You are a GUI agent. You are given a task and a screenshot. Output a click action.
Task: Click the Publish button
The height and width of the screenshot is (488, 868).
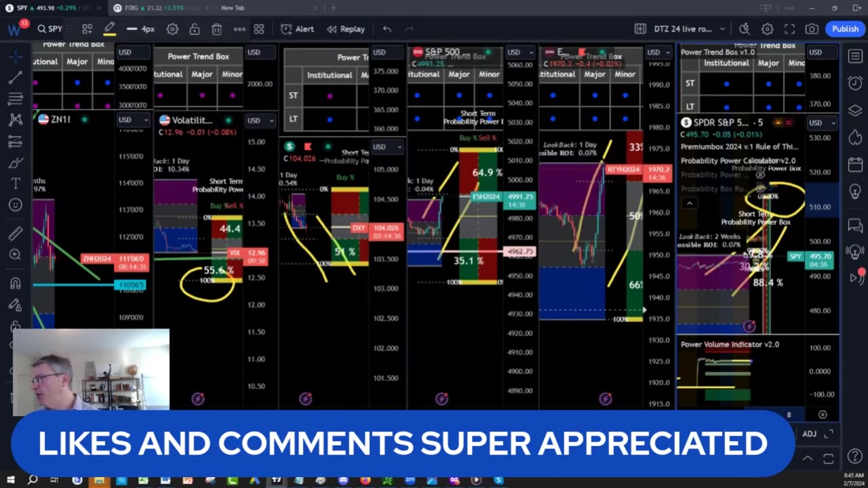pos(845,29)
